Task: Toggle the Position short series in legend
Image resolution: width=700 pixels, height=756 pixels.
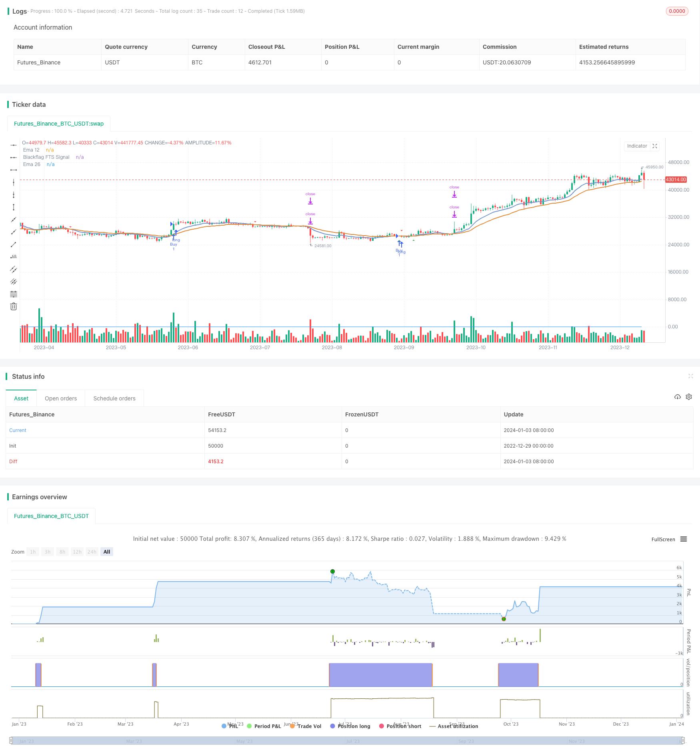Action: click(400, 726)
